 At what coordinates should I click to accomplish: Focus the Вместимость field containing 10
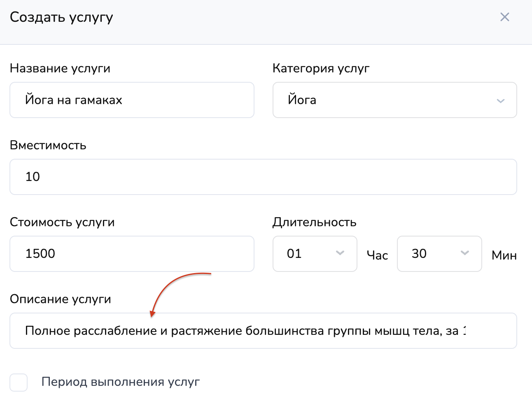pyautogui.click(x=263, y=177)
